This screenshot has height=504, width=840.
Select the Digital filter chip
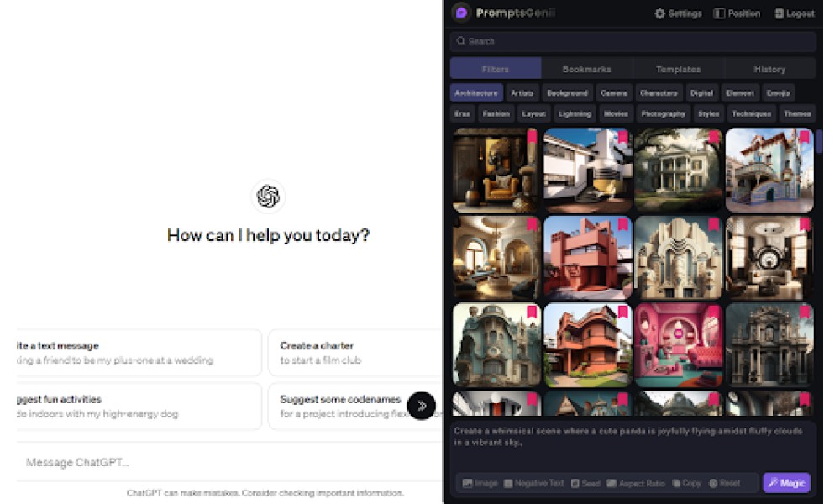[701, 92]
